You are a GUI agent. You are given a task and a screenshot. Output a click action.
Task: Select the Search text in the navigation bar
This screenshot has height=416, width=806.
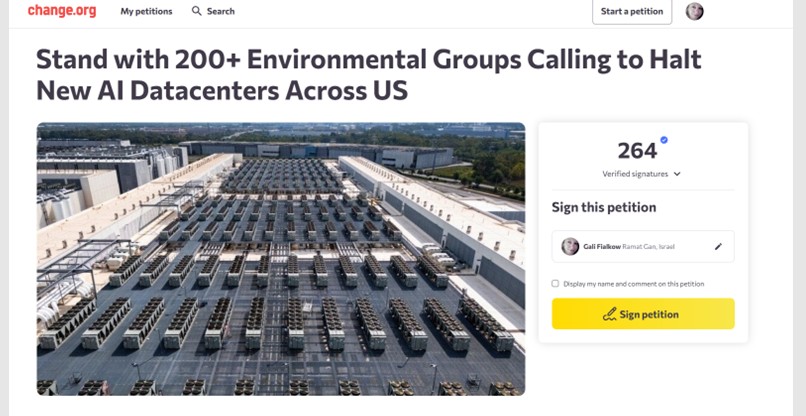coord(221,11)
